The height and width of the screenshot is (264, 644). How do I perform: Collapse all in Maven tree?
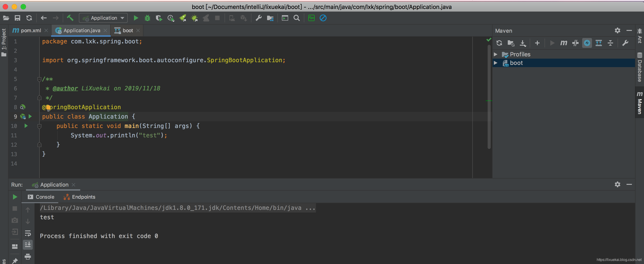pyautogui.click(x=610, y=43)
